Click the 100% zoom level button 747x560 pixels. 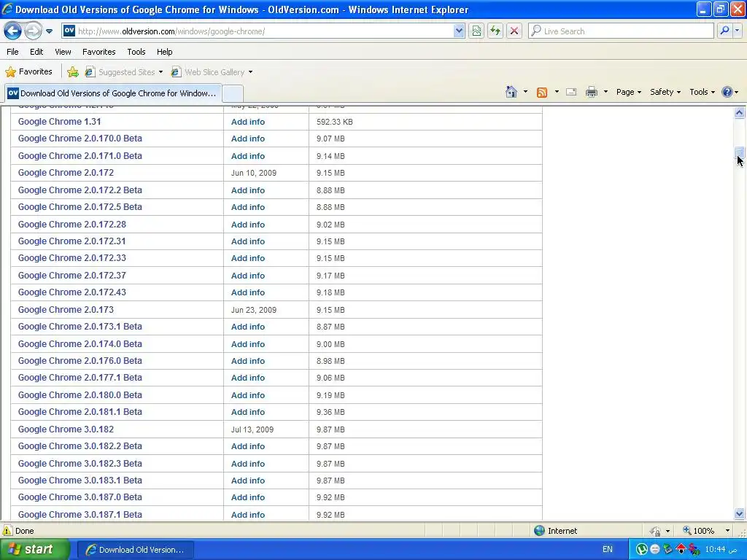point(698,531)
